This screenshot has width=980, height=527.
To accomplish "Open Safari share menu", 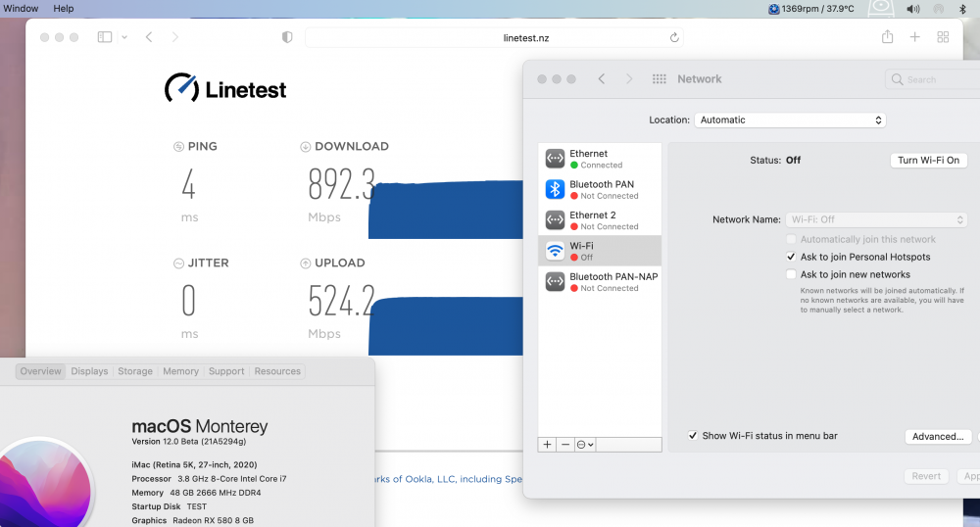I will coord(888,37).
